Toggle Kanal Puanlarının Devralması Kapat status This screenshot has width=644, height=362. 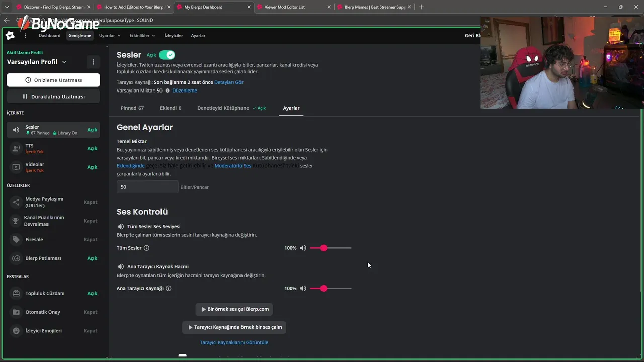[91, 221]
